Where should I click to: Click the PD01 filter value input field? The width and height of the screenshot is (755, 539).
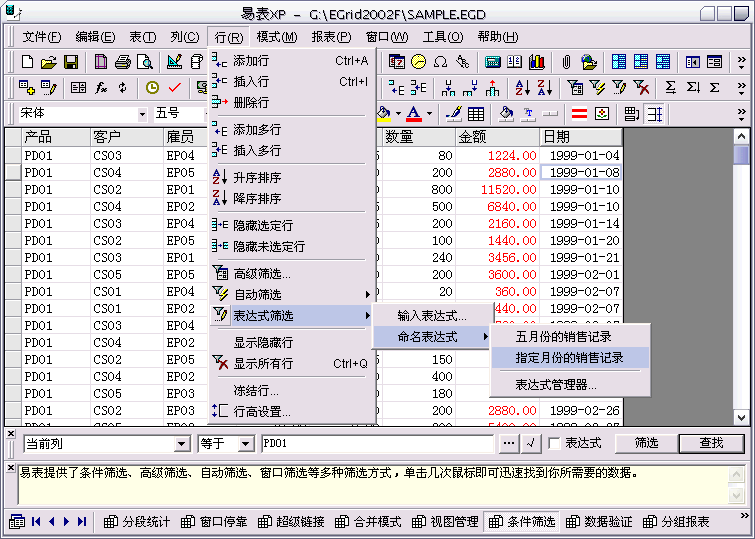pos(378,444)
